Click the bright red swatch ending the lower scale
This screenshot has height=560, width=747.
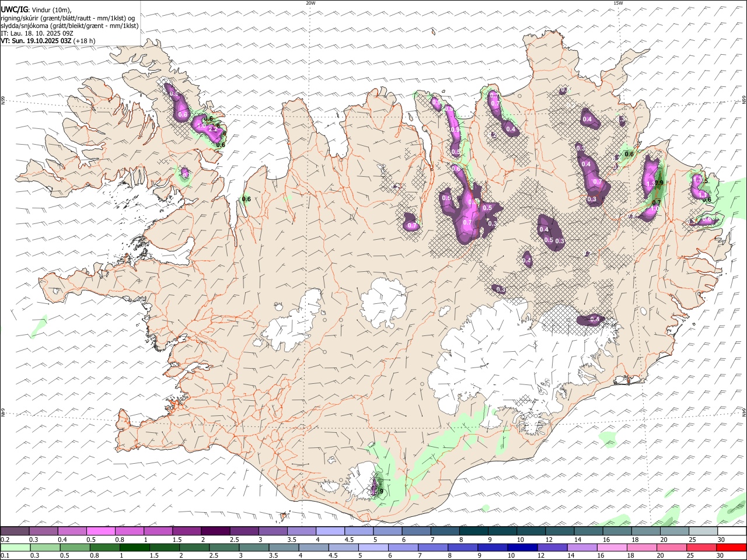pyautogui.click(x=732, y=548)
